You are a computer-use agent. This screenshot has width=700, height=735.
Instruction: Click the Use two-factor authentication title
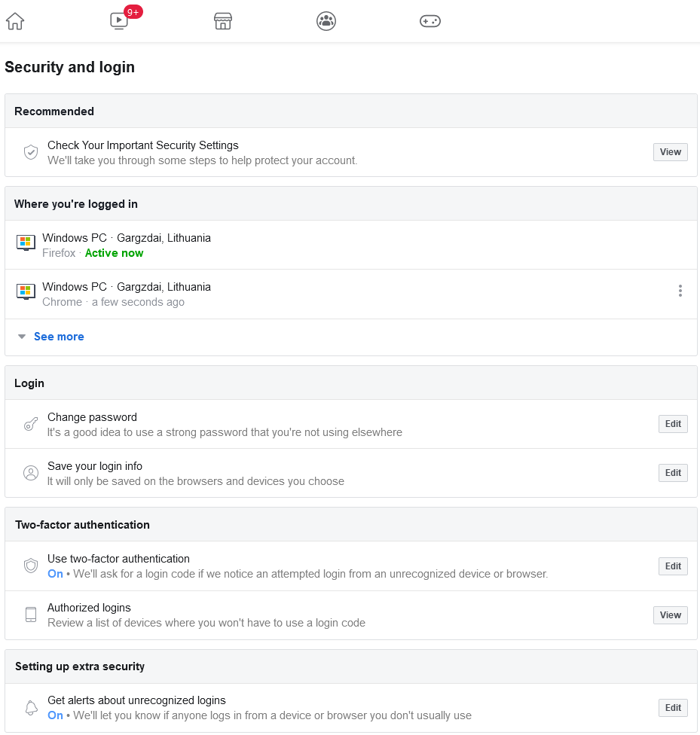118,559
